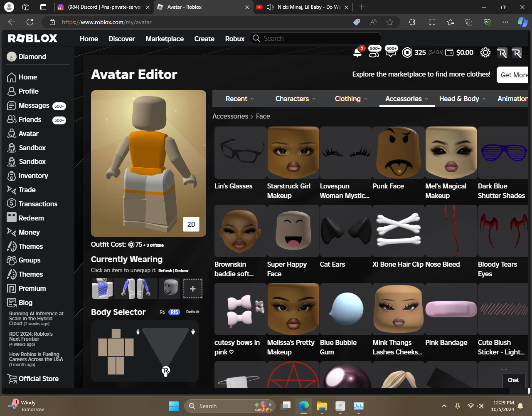Show hidden system tray icons
Screen dimensions: 532x416
pyautogui.click(x=444, y=406)
